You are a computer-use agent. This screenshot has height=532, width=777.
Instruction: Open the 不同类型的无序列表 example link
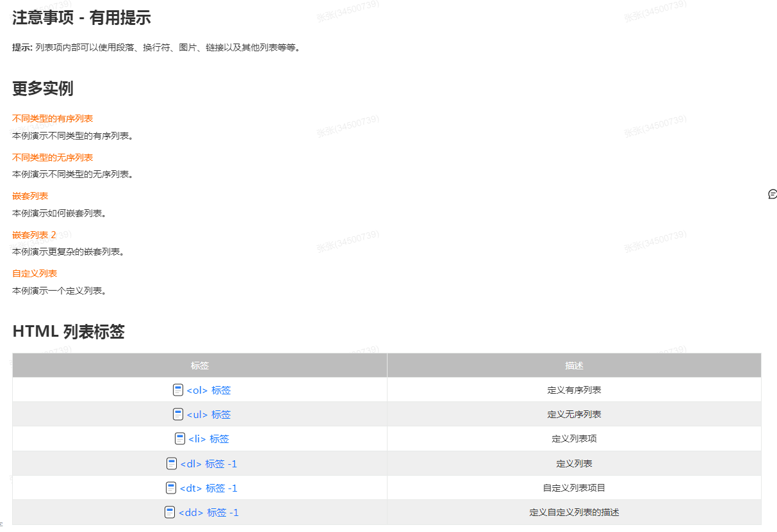click(53, 157)
